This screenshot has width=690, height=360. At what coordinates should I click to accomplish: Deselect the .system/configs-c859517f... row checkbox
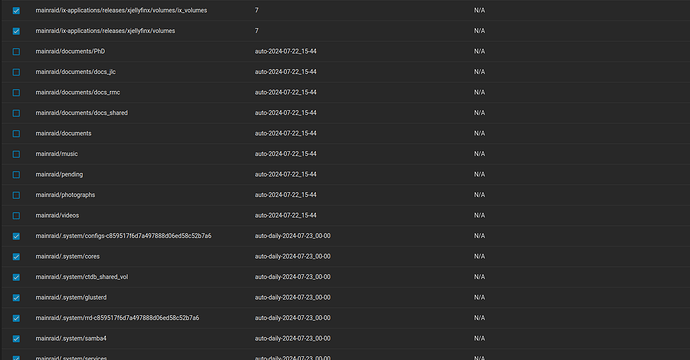(x=16, y=236)
